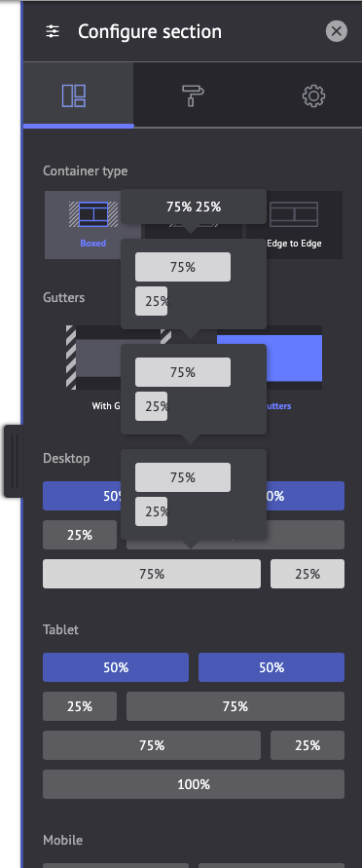Select Desktop 25% column in 75/25 layout

click(x=308, y=574)
